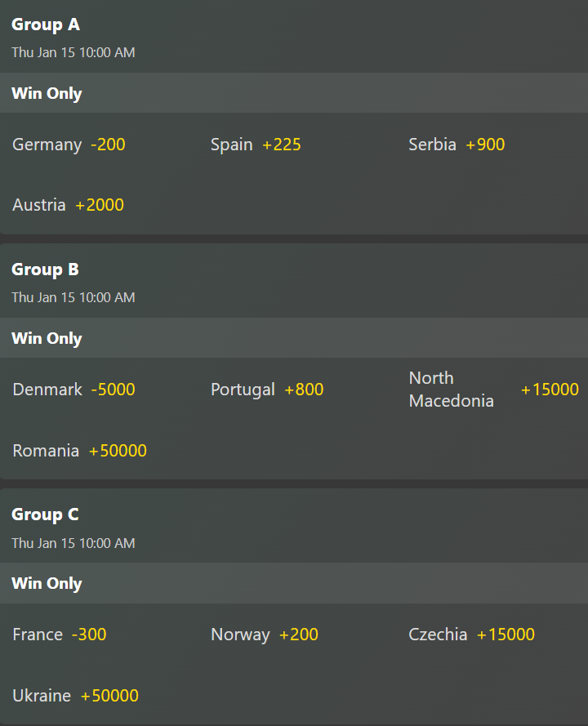
Task: Open the Group C event header
Action: (x=46, y=514)
